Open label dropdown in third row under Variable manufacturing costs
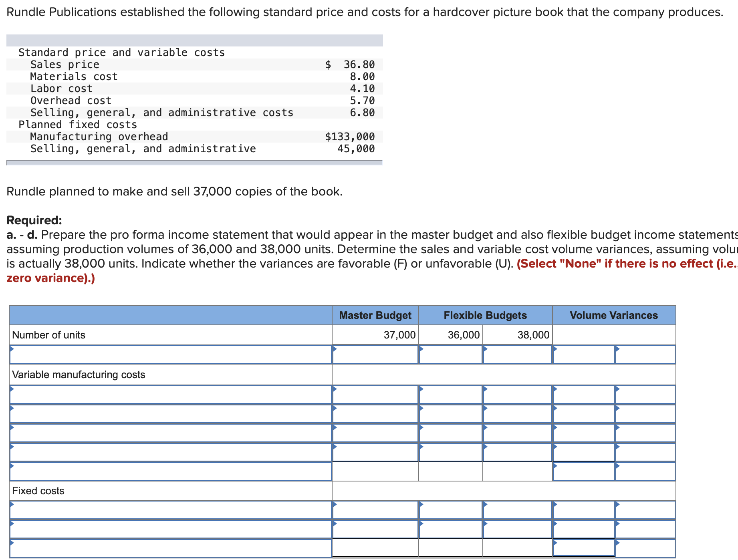 [x=171, y=433]
